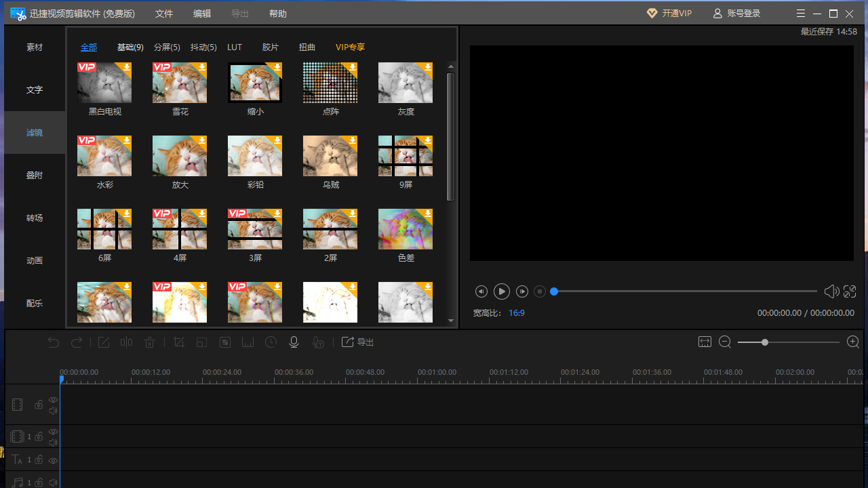
Task: Hide the main video track with eye icon
Action: point(53,400)
